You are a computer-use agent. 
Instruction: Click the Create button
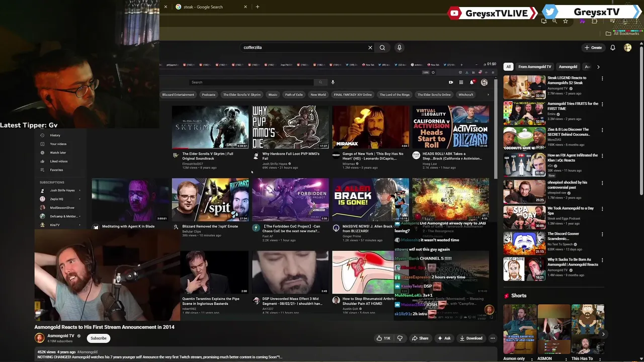coord(593,48)
